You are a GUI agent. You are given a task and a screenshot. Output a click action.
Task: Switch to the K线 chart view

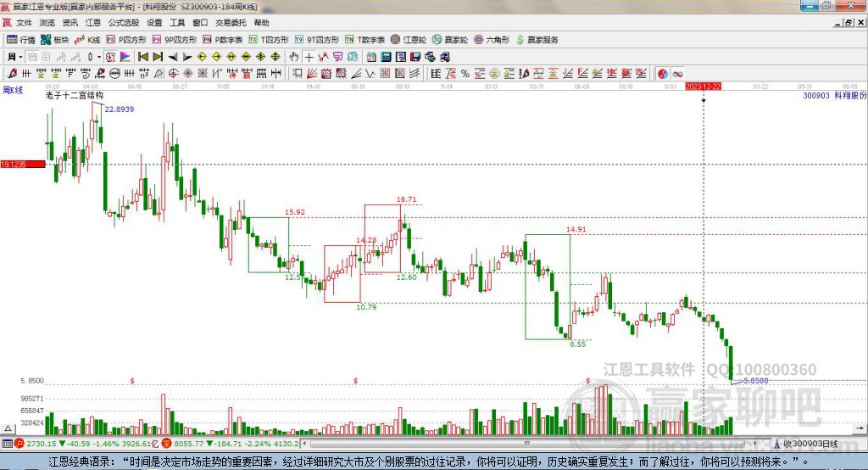(87, 40)
